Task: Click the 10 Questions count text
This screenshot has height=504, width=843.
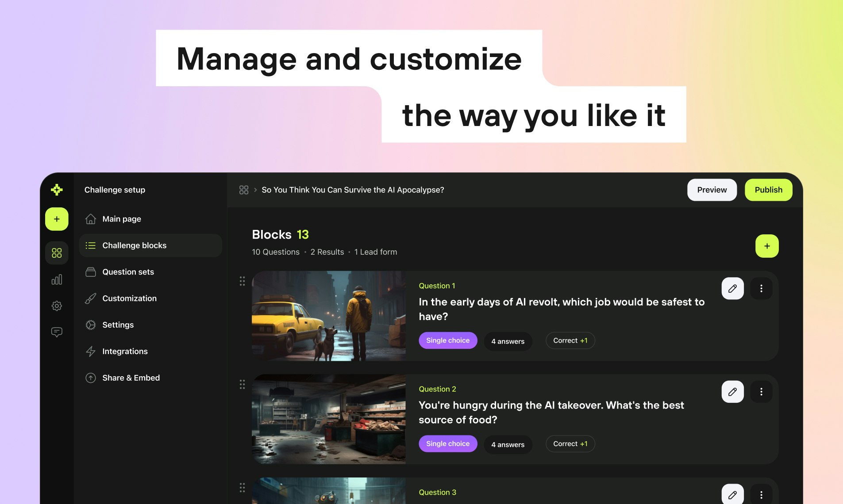Action: pyautogui.click(x=276, y=252)
